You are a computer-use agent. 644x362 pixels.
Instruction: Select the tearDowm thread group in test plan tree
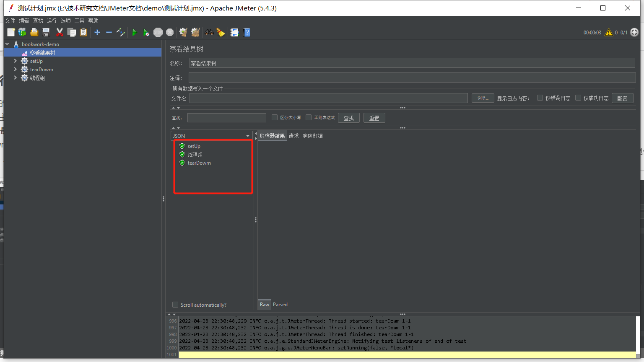point(42,70)
